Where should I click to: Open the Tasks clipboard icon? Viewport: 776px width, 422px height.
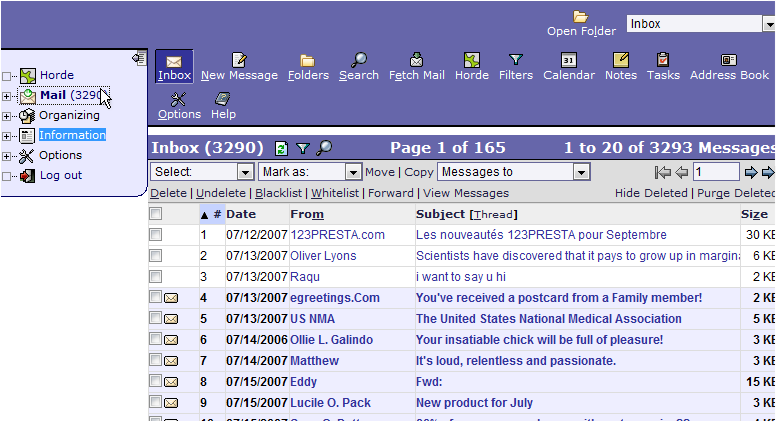662,61
